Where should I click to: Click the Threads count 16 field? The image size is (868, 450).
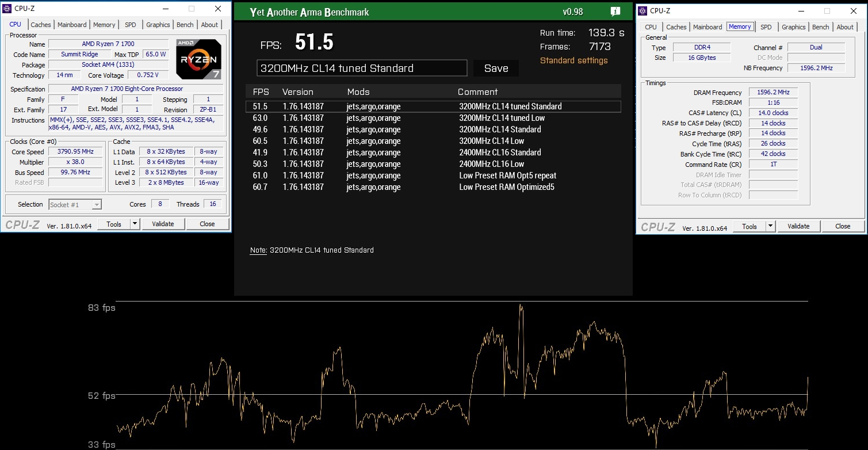pyautogui.click(x=212, y=204)
